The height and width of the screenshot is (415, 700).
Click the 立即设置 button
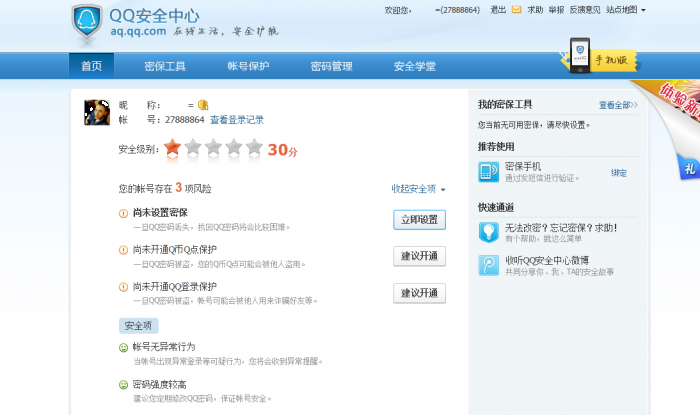419,220
